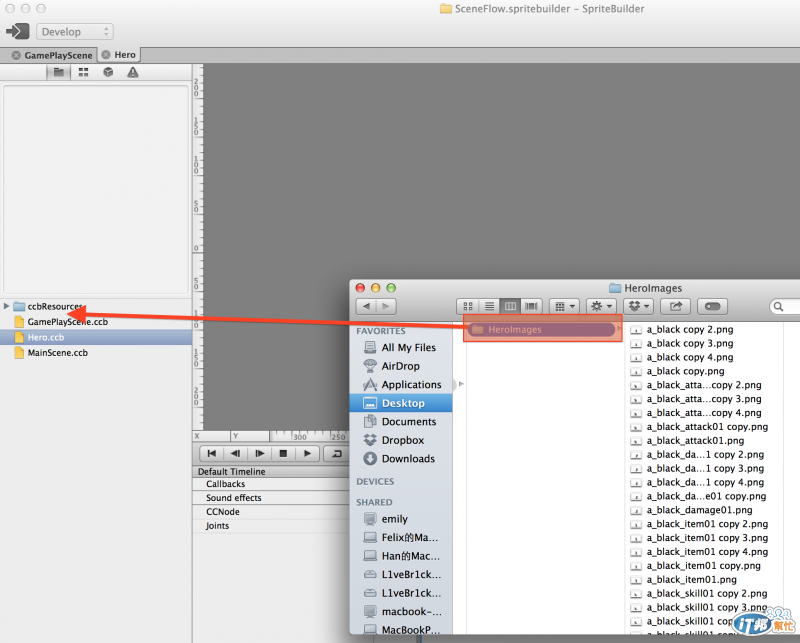Open the Develop configuration dropdown

[x=74, y=32]
